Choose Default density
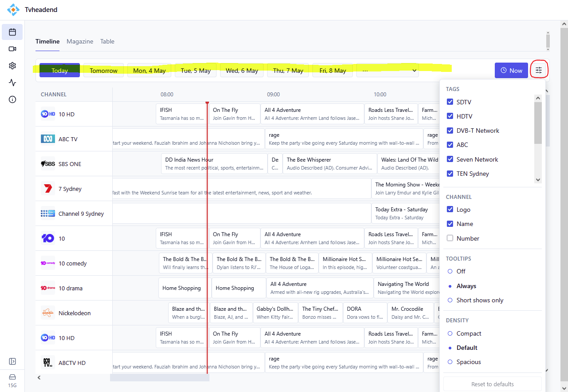The width and height of the screenshot is (568, 392). (x=450, y=348)
